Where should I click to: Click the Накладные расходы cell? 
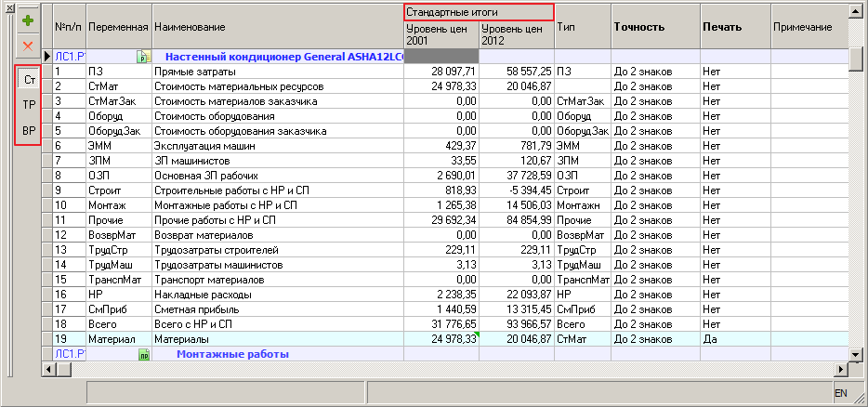(x=277, y=295)
